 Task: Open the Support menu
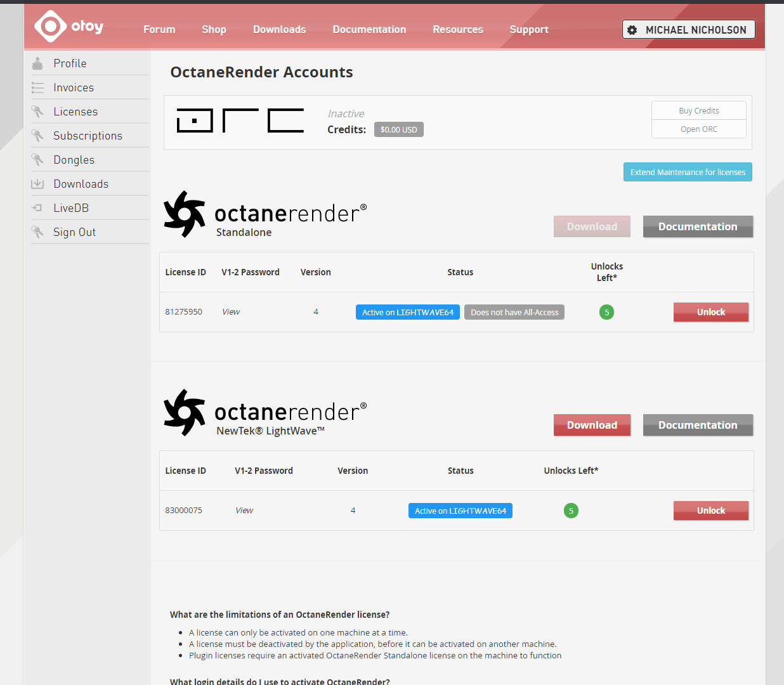pyautogui.click(x=529, y=29)
